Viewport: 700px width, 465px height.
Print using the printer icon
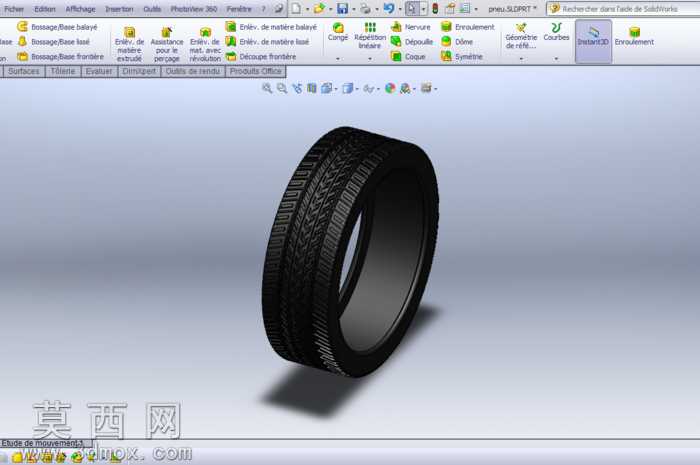pos(365,8)
